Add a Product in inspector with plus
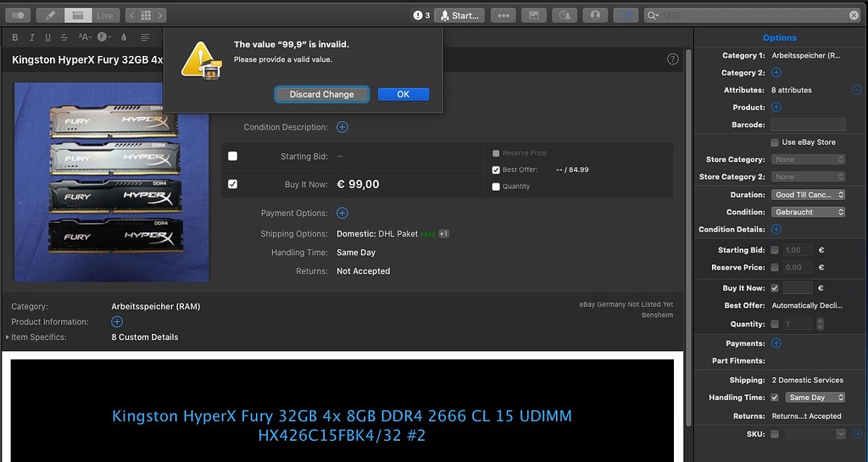The height and width of the screenshot is (462, 868). click(x=776, y=108)
